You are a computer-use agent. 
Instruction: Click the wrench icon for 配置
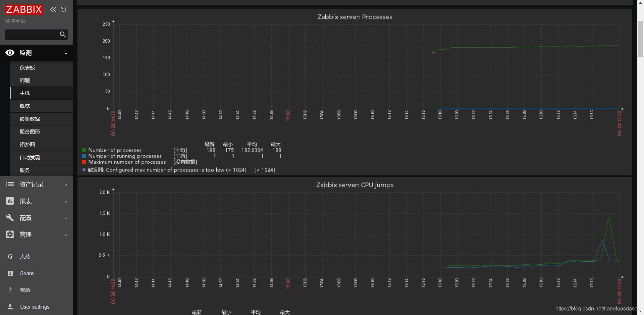point(10,218)
